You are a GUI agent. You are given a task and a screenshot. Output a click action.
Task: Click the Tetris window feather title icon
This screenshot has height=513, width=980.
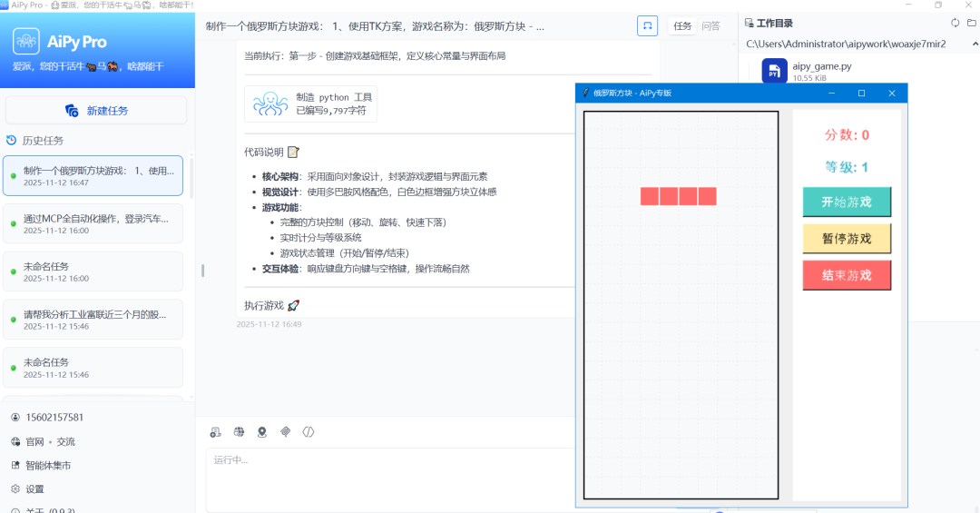click(585, 93)
